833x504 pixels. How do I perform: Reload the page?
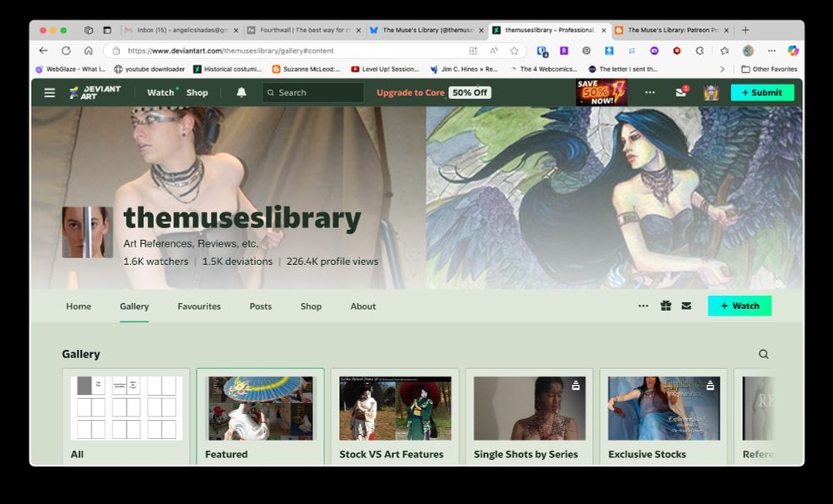66,51
